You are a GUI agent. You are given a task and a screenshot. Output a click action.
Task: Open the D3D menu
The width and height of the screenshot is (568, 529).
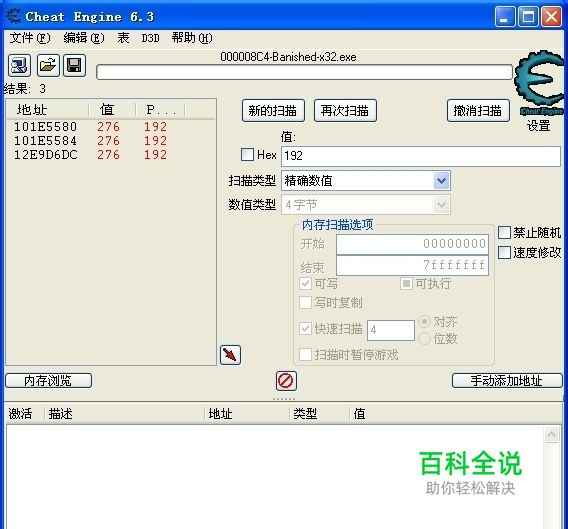pos(150,38)
